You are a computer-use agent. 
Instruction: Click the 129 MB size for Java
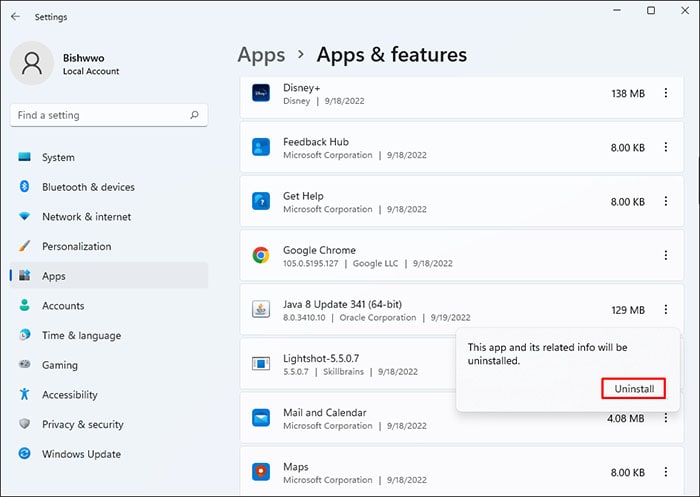[628, 310]
